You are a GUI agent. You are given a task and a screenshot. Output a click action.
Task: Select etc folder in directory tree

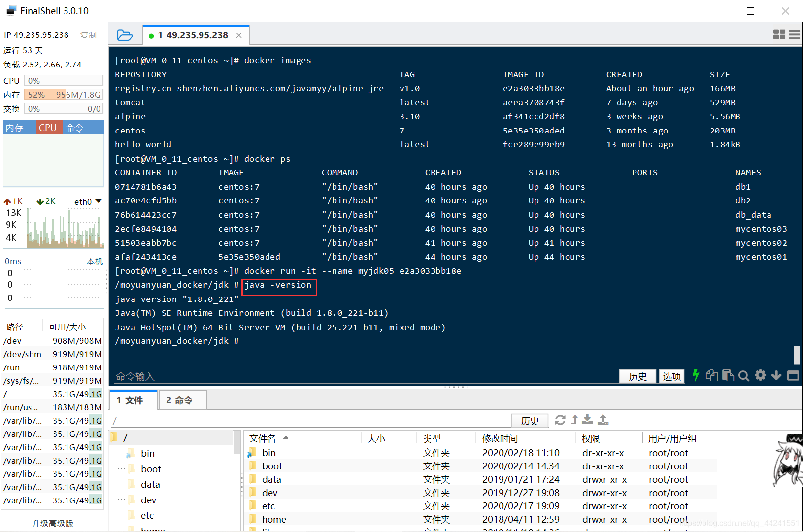pos(147,515)
